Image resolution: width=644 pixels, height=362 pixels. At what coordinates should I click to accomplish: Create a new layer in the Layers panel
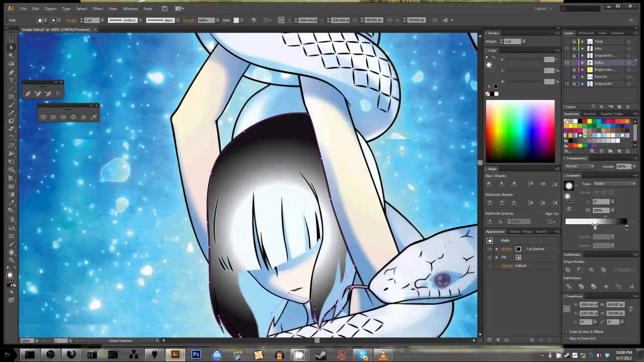619,107
